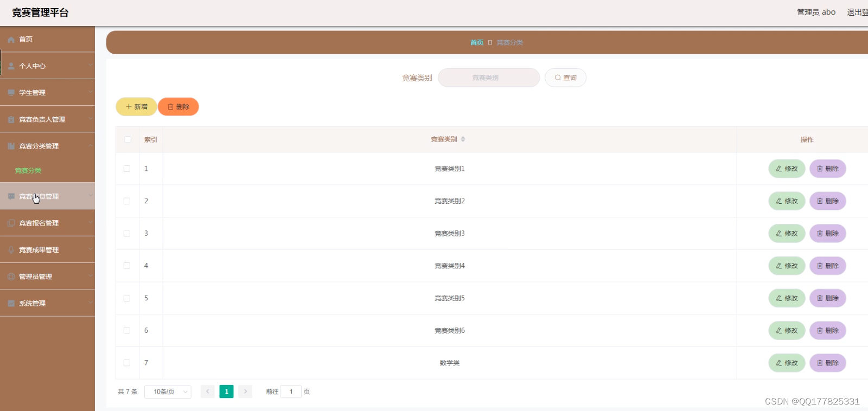Viewport: 868px width, 411px height.
Task: Open the 10条/页 page size dropdown
Action: click(x=168, y=391)
